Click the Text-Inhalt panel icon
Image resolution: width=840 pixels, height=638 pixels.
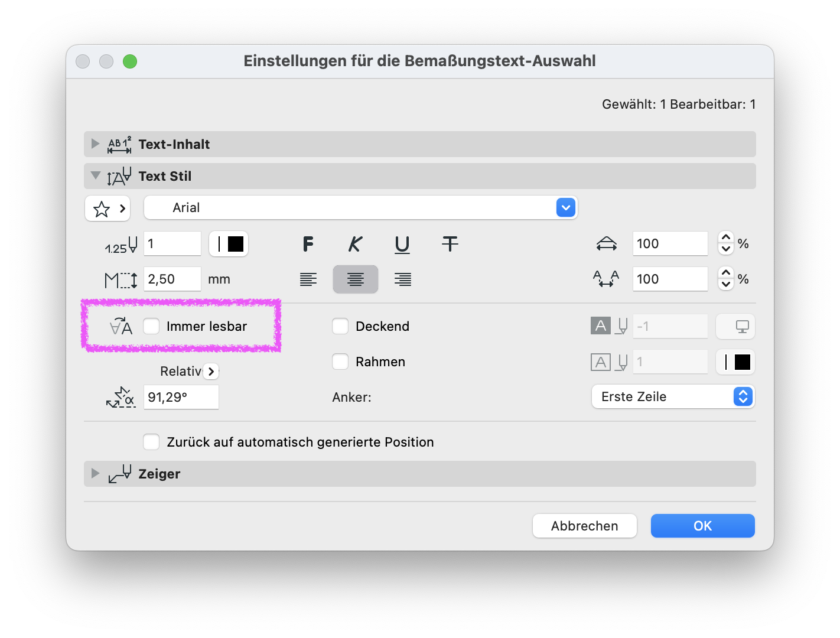pos(119,144)
